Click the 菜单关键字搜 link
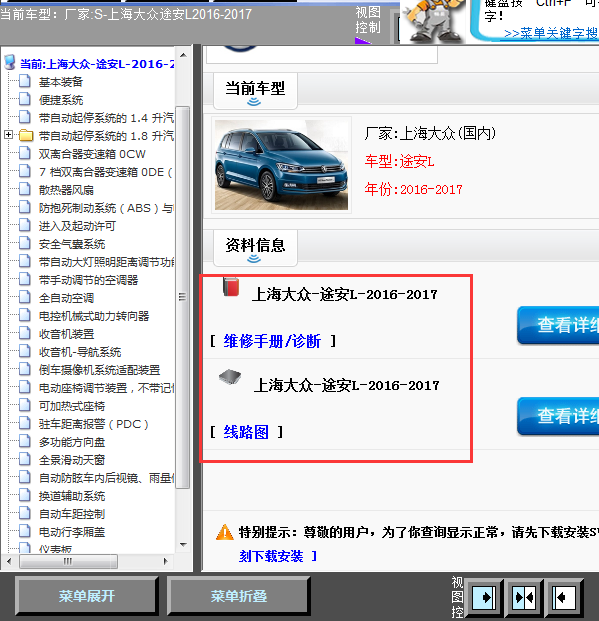 (551, 33)
